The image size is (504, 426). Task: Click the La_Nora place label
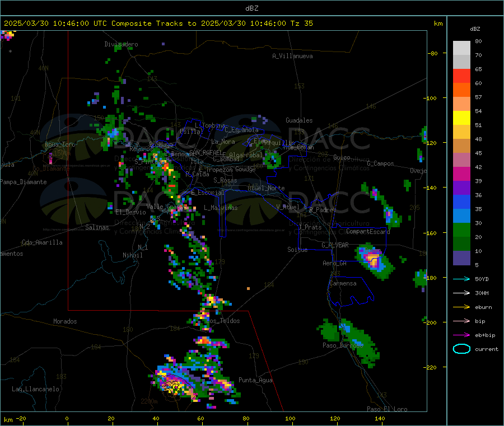(223, 142)
